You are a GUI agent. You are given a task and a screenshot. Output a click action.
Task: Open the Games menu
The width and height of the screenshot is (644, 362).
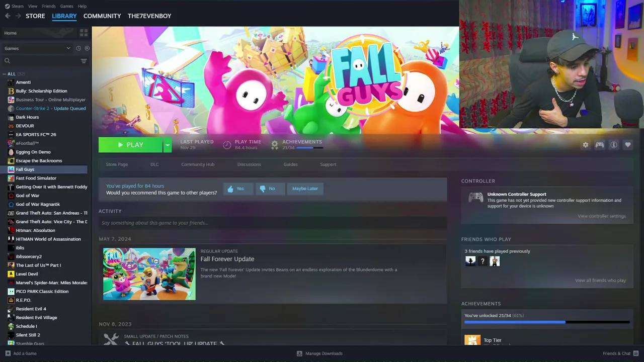coord(66,6)
